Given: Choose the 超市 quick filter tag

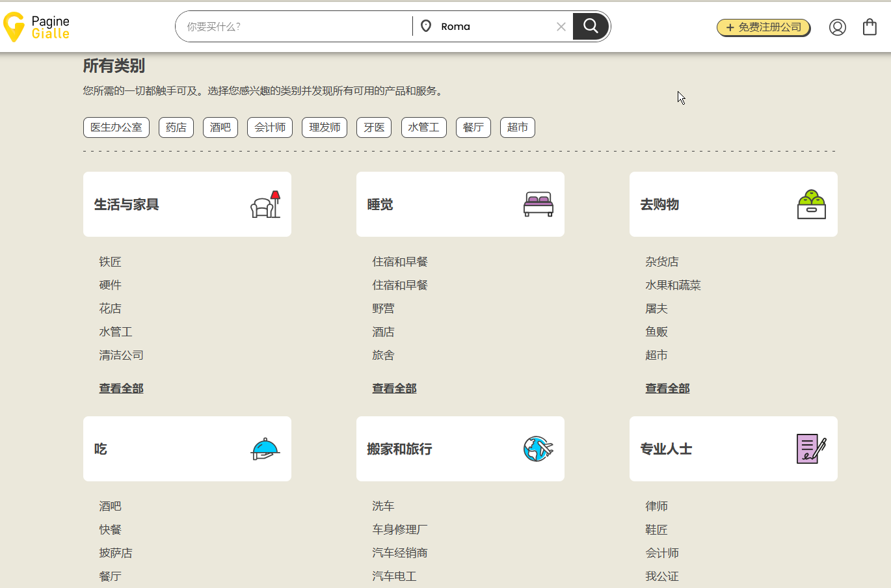Looking at the screenshot, I should click(517, 127).
